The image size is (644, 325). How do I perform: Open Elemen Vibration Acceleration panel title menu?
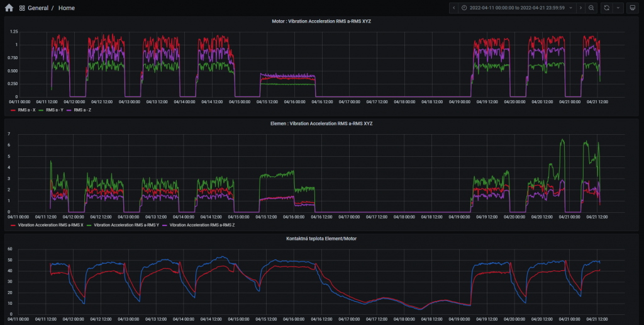pyautogui.click(x=321, y=123)
